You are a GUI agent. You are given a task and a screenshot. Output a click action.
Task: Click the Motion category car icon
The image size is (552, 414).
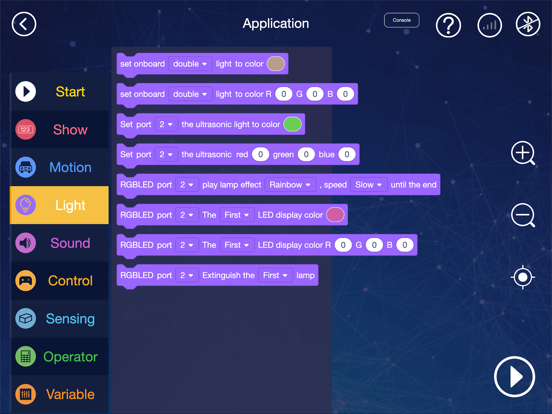coord(25,167)
